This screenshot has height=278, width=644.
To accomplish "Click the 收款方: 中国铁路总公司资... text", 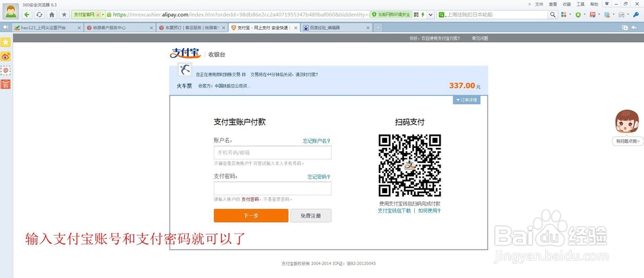I will click(224, 86).
